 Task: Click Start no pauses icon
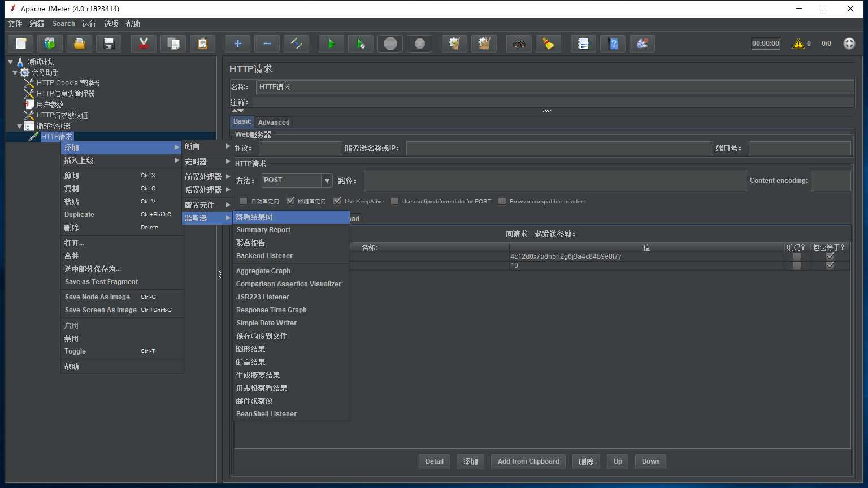(x=361, y=43)
